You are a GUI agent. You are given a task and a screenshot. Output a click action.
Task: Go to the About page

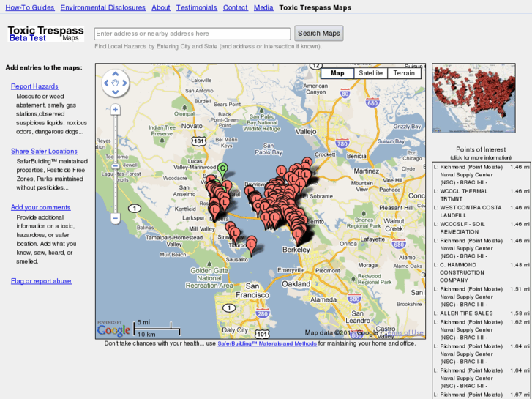[x=161, y=7]
